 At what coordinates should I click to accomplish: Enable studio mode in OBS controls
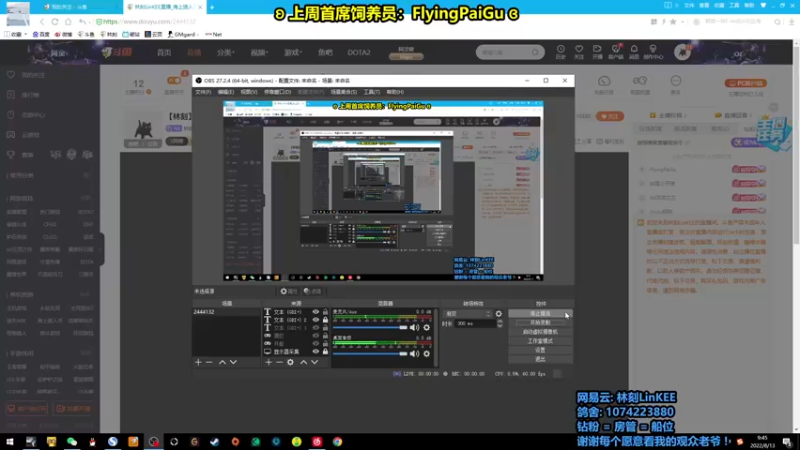pos(540,341)
